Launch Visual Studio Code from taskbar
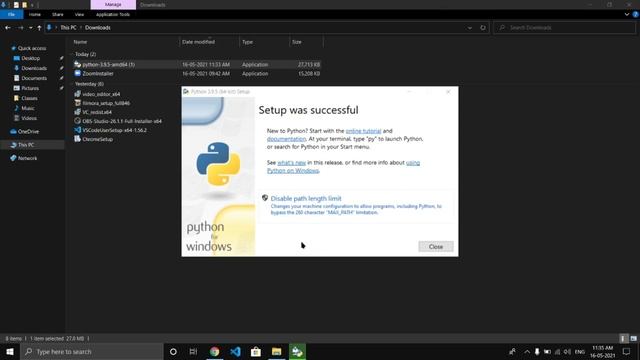 click(x=236, y=351)
